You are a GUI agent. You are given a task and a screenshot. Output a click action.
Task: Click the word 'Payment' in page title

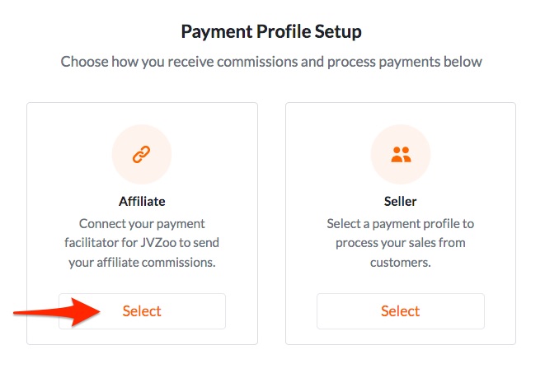pyautogui.click(x=217, y=32)
